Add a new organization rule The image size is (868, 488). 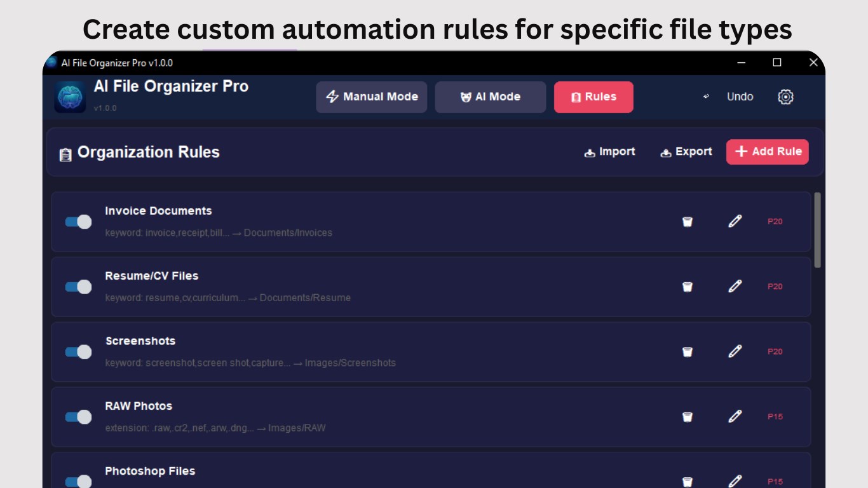[767, 152]
